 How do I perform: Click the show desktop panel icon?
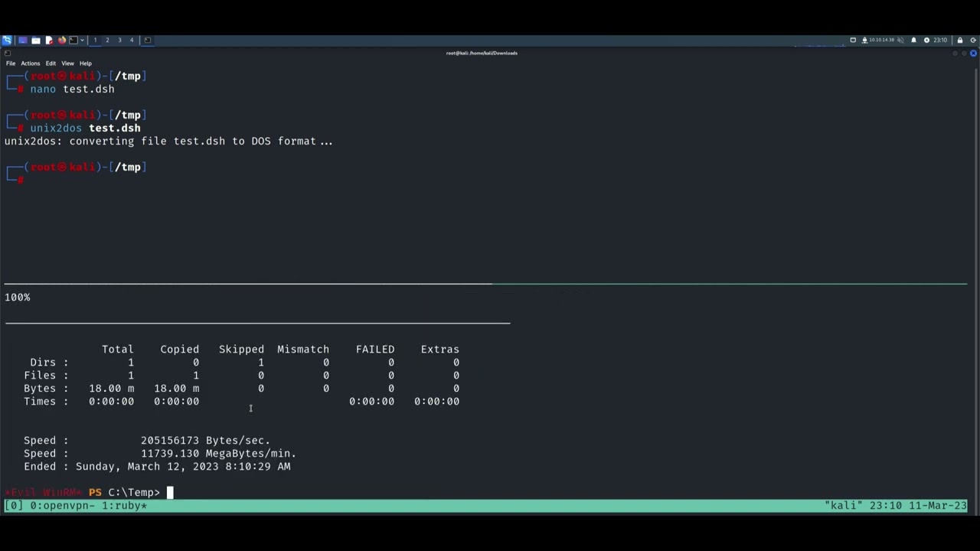(x=23, y=40)
